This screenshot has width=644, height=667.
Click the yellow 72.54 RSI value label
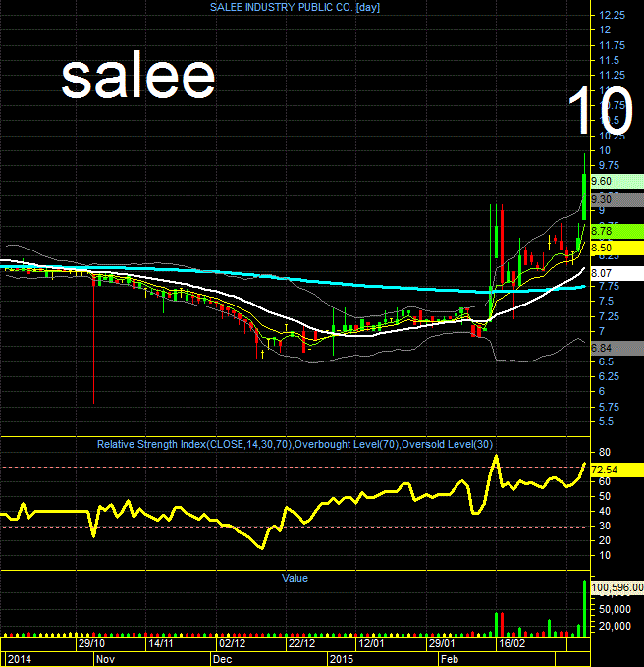coord(617,470)
